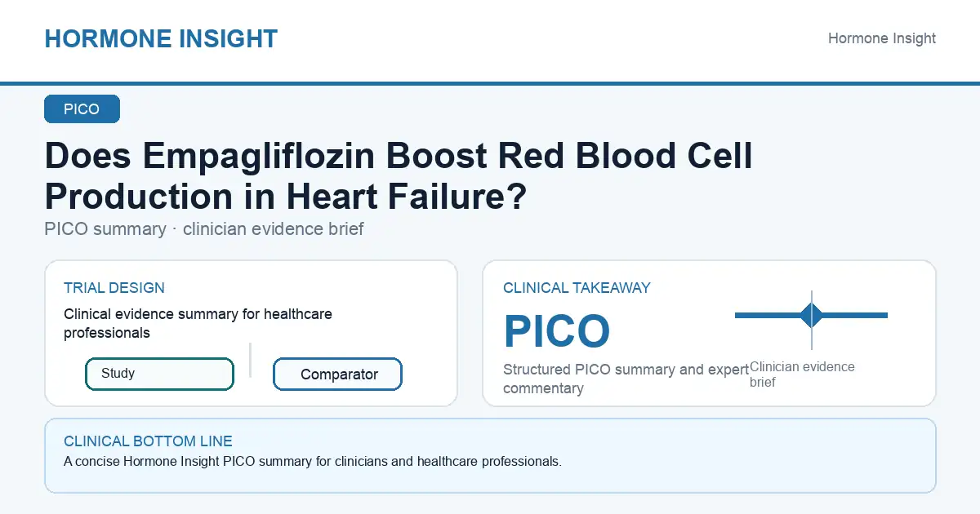
Task: Click the HORMONE INSIGHT logo
Action: pyautogui.click(x=161, y=38)
